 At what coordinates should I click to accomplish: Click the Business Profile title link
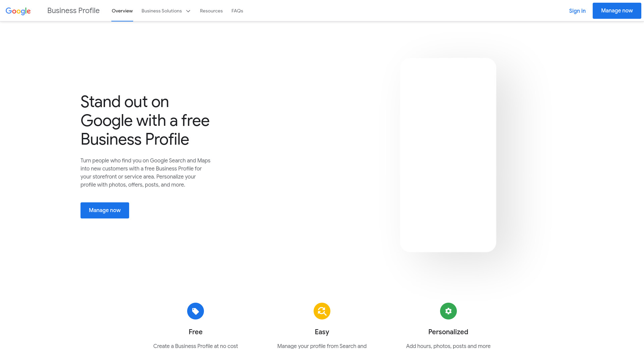click(73, 11)
